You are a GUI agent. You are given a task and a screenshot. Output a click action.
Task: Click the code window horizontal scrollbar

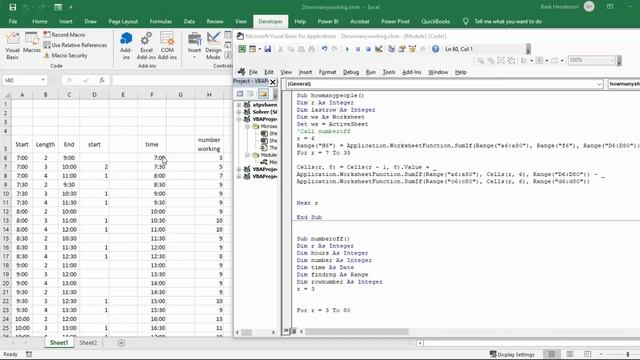click(357, 331)
